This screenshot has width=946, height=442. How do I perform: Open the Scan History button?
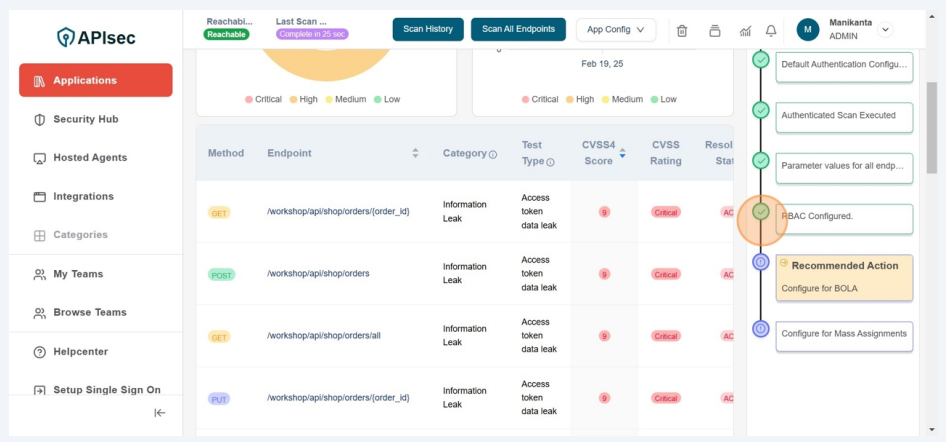(x=428, y=30)
